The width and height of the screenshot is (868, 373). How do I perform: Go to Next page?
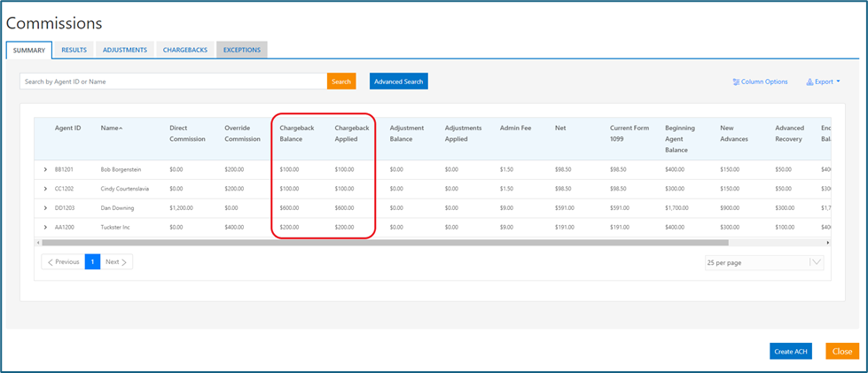pyautogui.click(x=116, y=261)
